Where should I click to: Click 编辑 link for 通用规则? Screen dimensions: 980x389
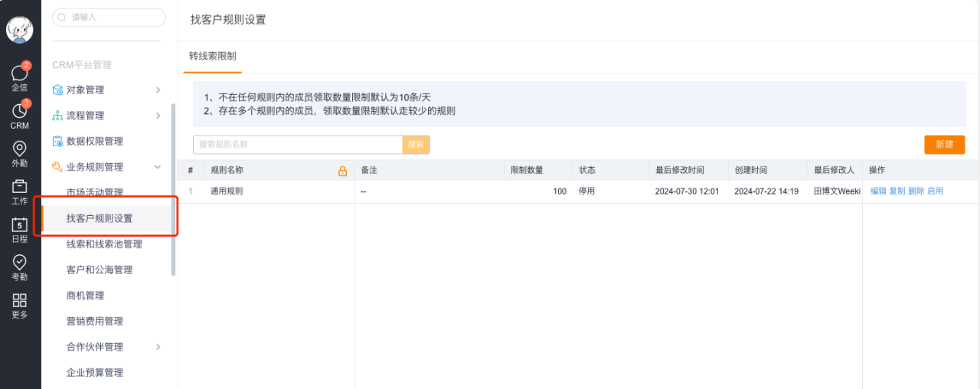tap(878, 191)
